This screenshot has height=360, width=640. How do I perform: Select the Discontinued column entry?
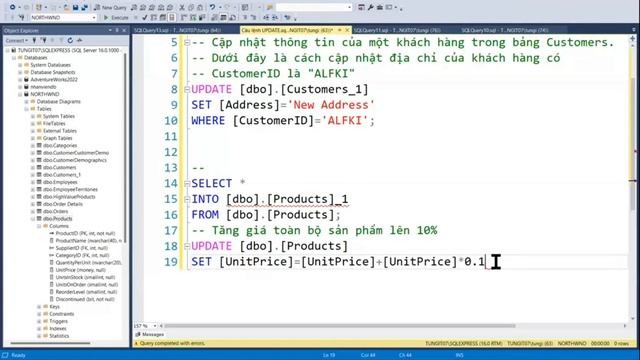click(85, 299)
